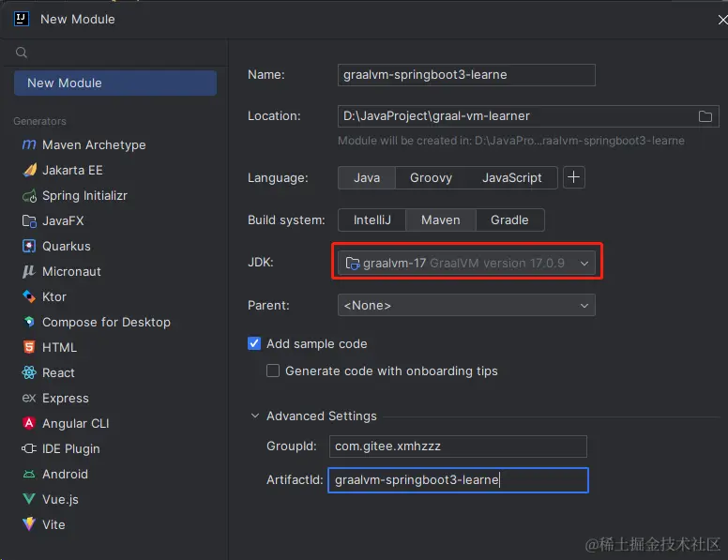Click the Angular CLI red icon

pyautogui.click(x=29, y=423)
